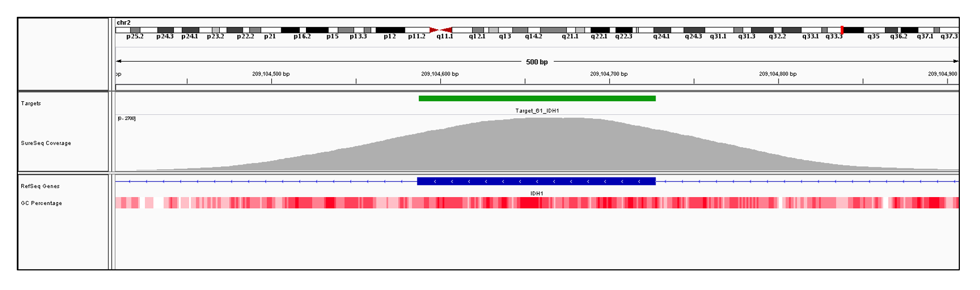This screenshot has height=290, width=980.
Task: Click cytoband p21 label
Action: pos(270,36)
